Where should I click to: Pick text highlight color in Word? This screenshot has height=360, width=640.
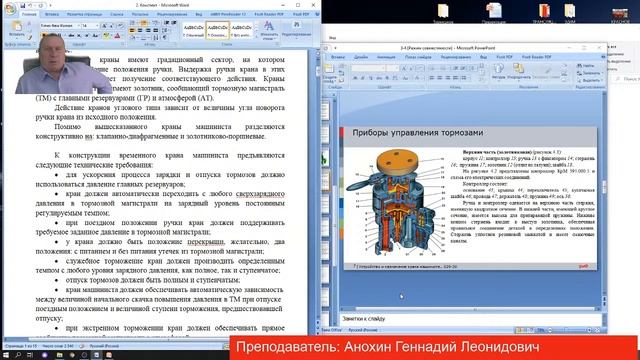[x=106, y=36]
